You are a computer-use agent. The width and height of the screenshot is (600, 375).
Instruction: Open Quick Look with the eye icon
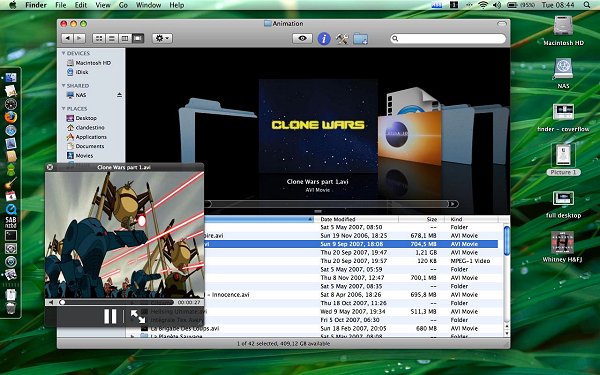[302, 38]
